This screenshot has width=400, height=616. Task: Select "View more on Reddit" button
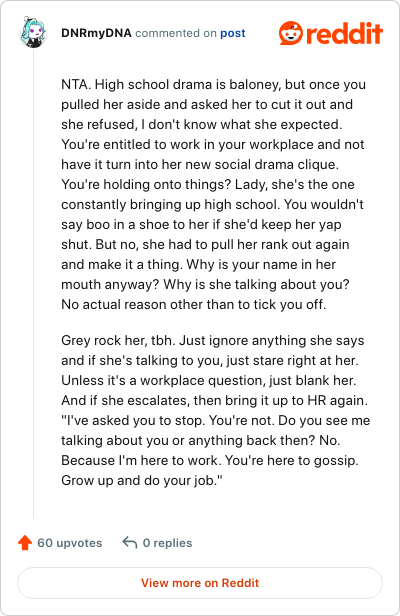[x=200, y=583]
